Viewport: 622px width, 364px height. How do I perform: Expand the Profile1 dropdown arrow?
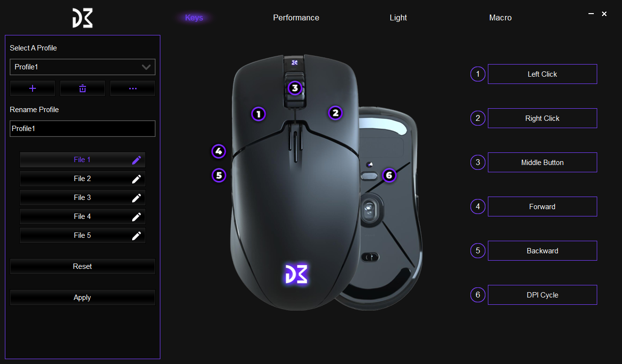point(146,67)
